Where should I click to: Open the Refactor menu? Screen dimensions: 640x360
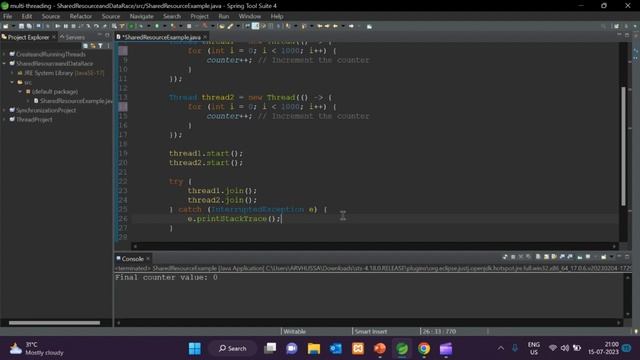[80, 16]
